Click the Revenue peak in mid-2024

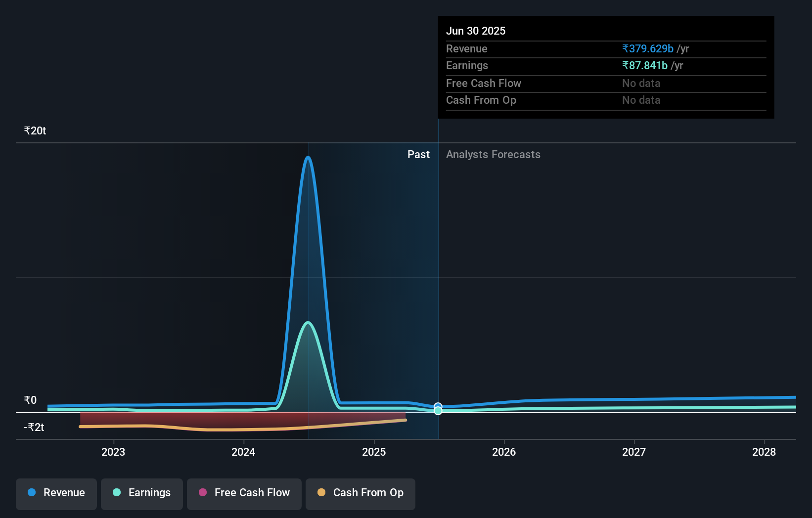pyautogui.click(x=308, y=157)
